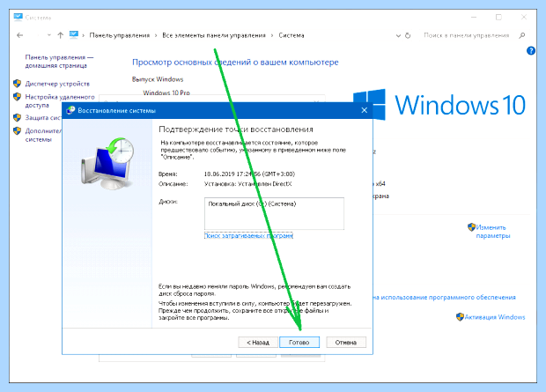This screenshot has width=546, height=392.
Task: Expand the address bar history dropdown
Action: 398,35
